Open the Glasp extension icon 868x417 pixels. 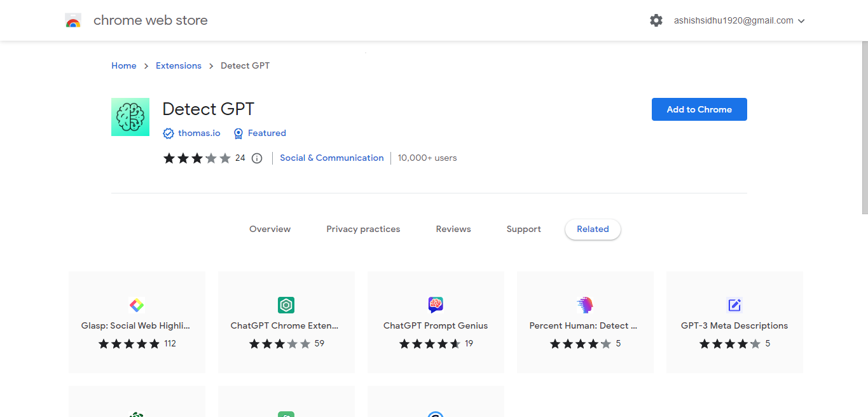[137, 305]
